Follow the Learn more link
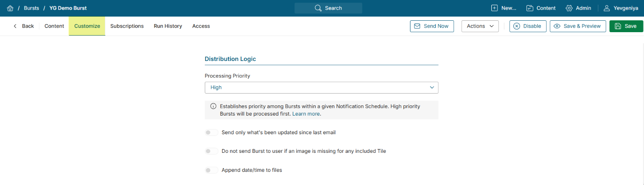The width and height of the screenshot is (644, 185). [306, 114]
